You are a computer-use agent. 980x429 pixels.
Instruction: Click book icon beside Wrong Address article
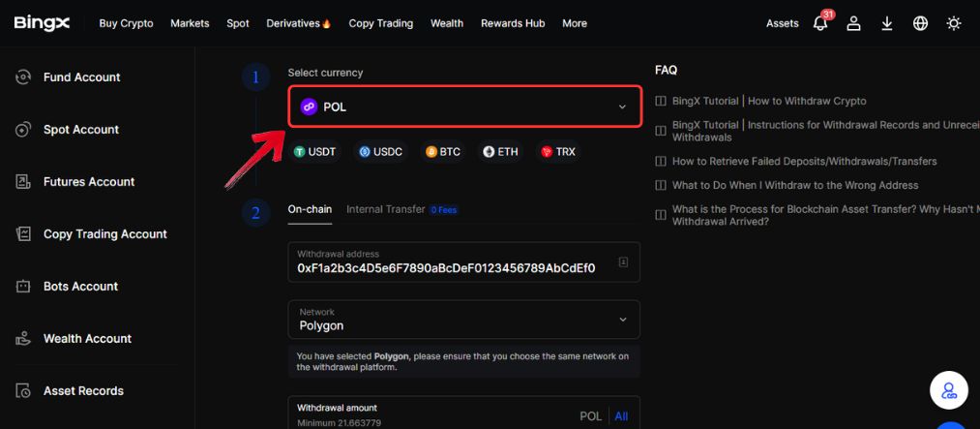click(x=661, y=186)
